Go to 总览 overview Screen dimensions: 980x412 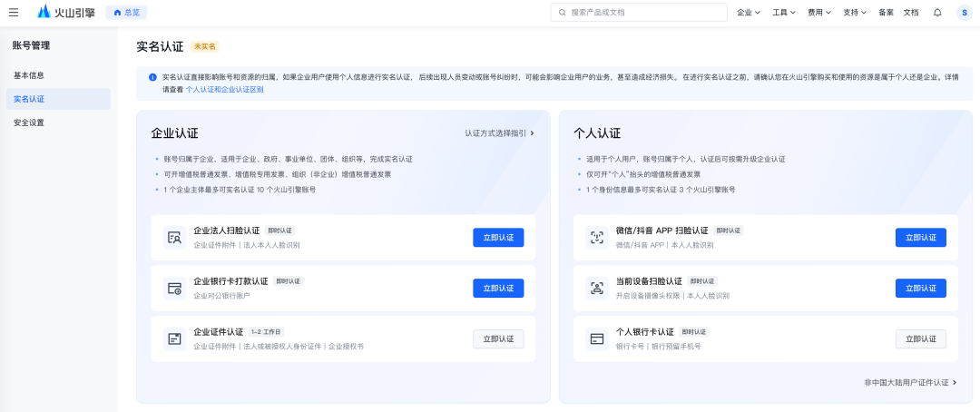pyautogui.click(x=126, y=13)
